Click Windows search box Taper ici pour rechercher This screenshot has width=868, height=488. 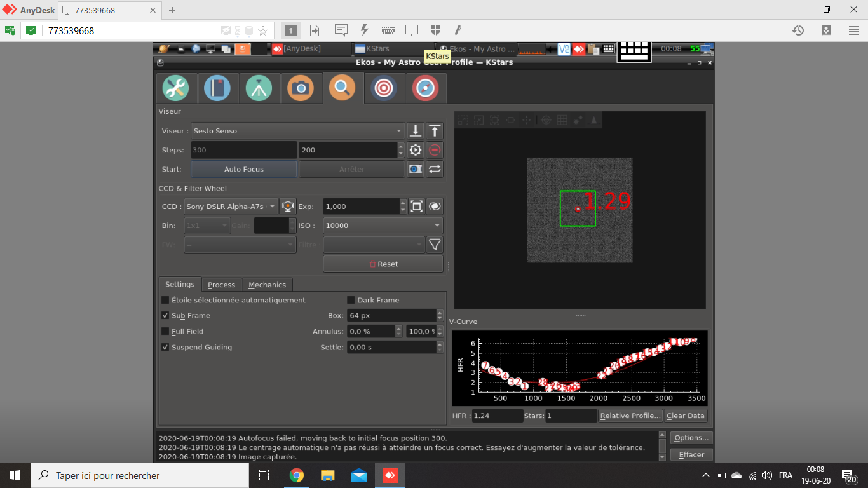click(139, 475)
